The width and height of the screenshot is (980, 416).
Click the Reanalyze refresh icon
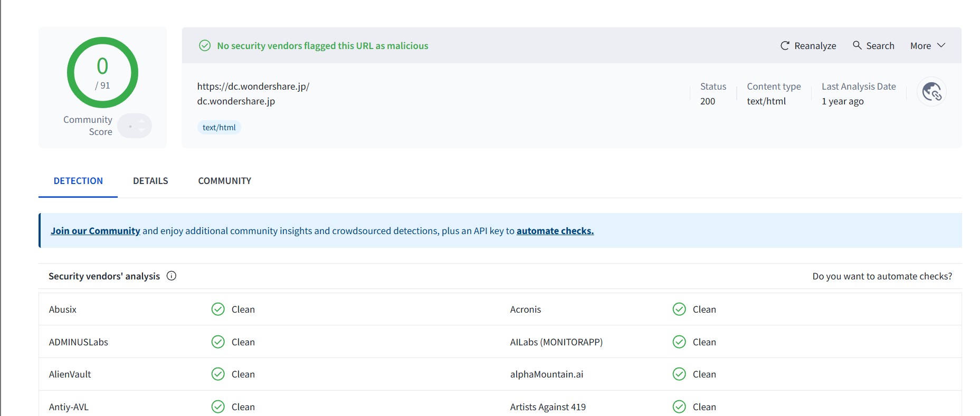(785, 46)
